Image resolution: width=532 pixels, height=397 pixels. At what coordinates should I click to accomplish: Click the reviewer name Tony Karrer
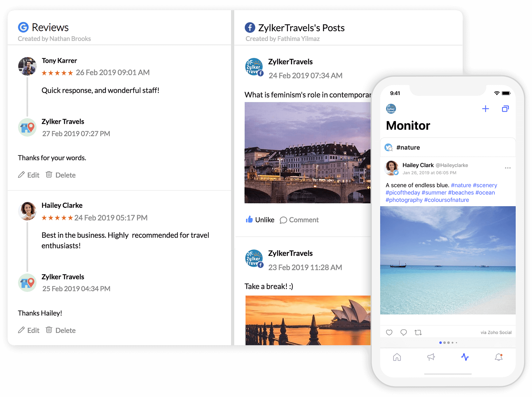(59, 61)
